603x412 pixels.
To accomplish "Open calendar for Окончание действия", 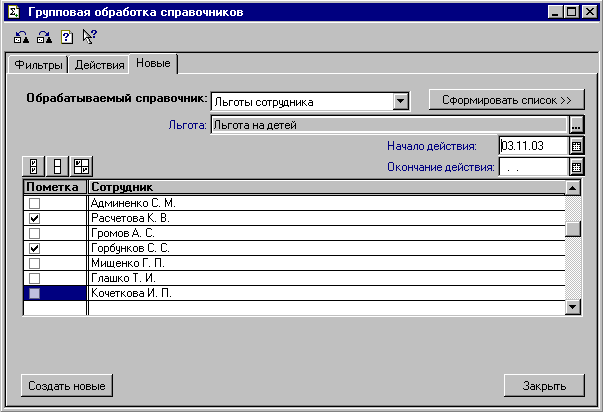I will (576, 167).
